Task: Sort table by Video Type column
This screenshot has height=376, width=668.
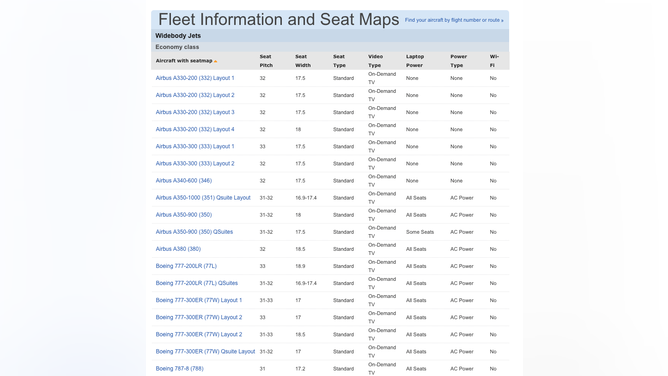Action: (x=375, y=61)
